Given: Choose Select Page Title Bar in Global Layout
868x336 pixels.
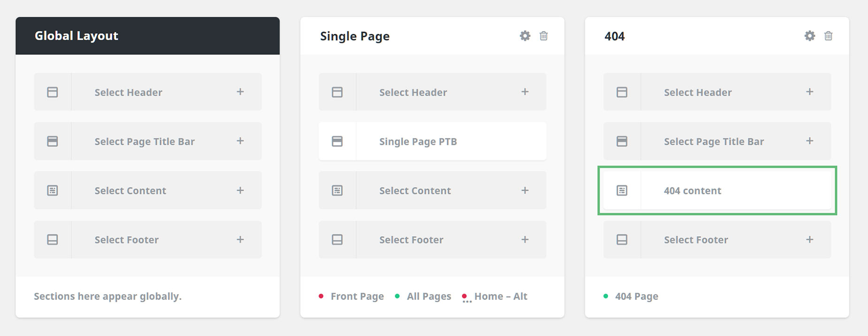Looking at the screenshot, I should click(x=148, y=141).
